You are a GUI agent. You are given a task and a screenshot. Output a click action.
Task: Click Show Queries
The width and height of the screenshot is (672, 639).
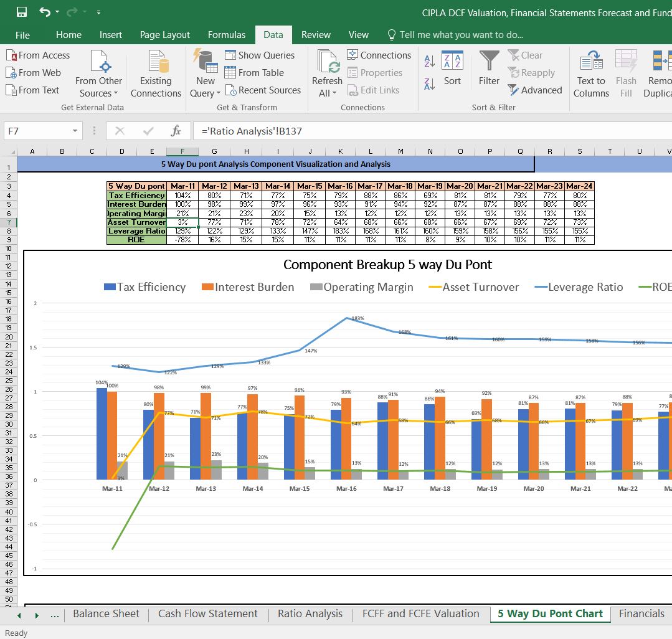pyautogui.click(x=260, y=55)
